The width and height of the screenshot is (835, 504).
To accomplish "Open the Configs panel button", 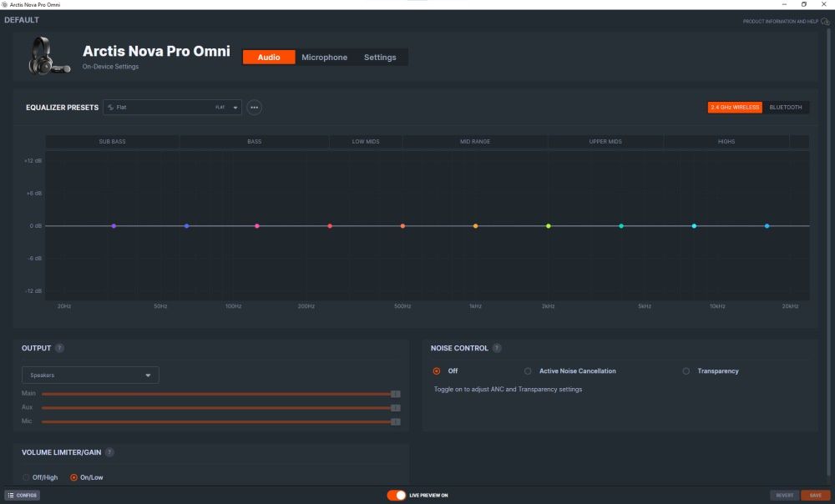I will pyautogui.click(x=23, y=496).
